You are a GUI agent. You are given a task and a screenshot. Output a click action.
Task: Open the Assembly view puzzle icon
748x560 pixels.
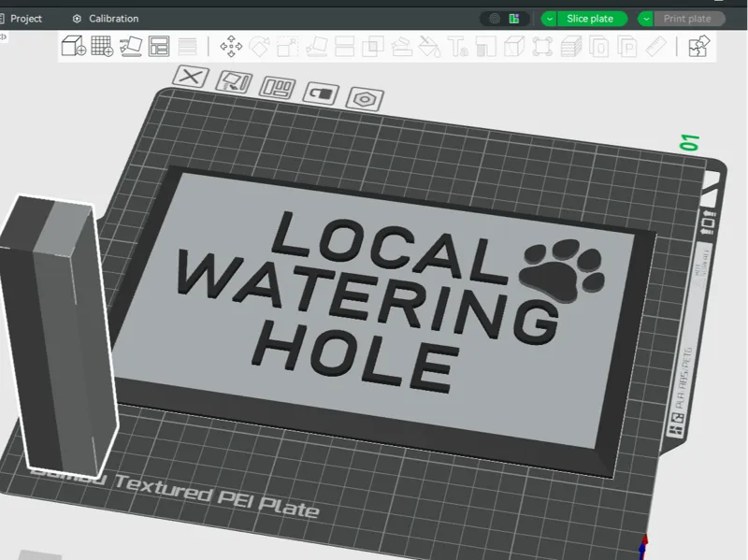click(x=699, y=46)
